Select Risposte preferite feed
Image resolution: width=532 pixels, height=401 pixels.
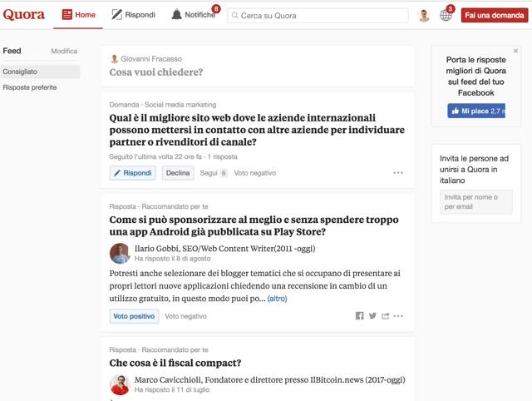coord(30,87)
